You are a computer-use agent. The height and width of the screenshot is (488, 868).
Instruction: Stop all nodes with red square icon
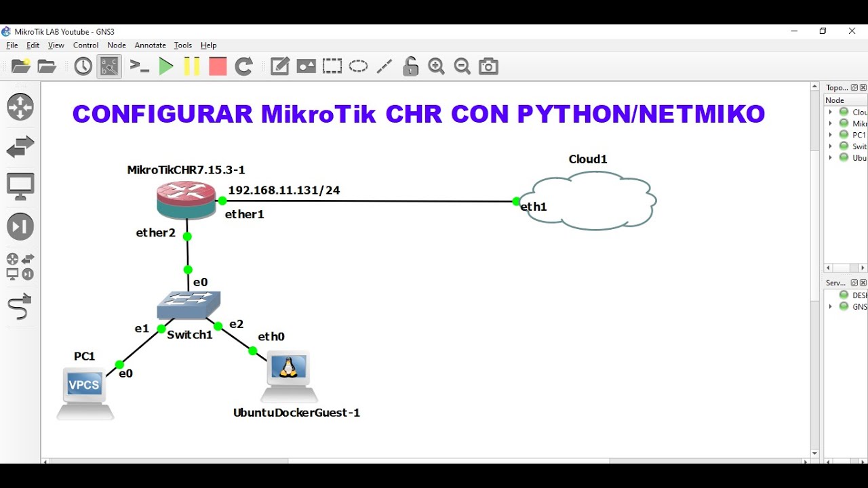pos(218,66)
